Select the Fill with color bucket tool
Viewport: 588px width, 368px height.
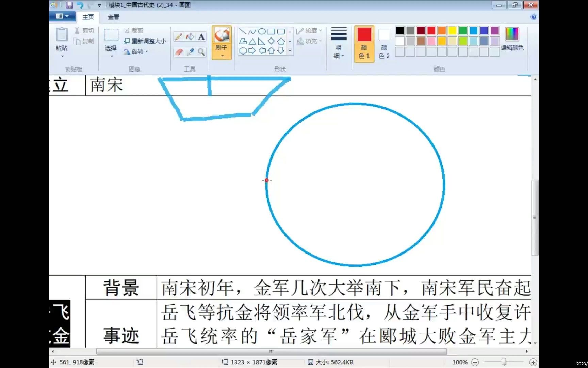(x=190, y=36)
